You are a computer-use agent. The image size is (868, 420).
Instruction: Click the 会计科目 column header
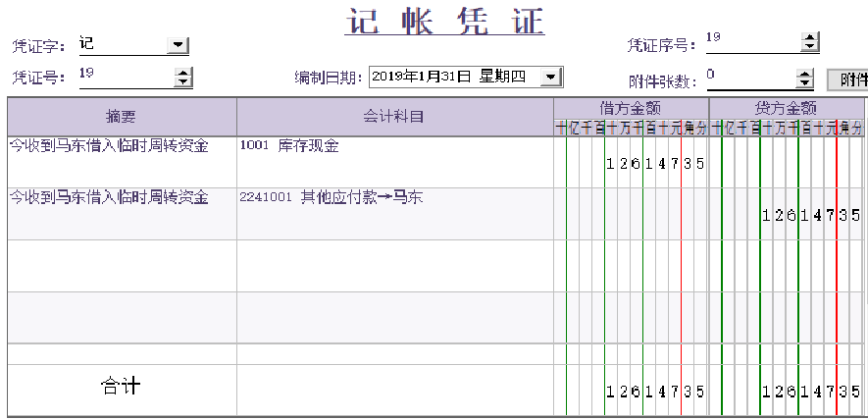(395, 117)
